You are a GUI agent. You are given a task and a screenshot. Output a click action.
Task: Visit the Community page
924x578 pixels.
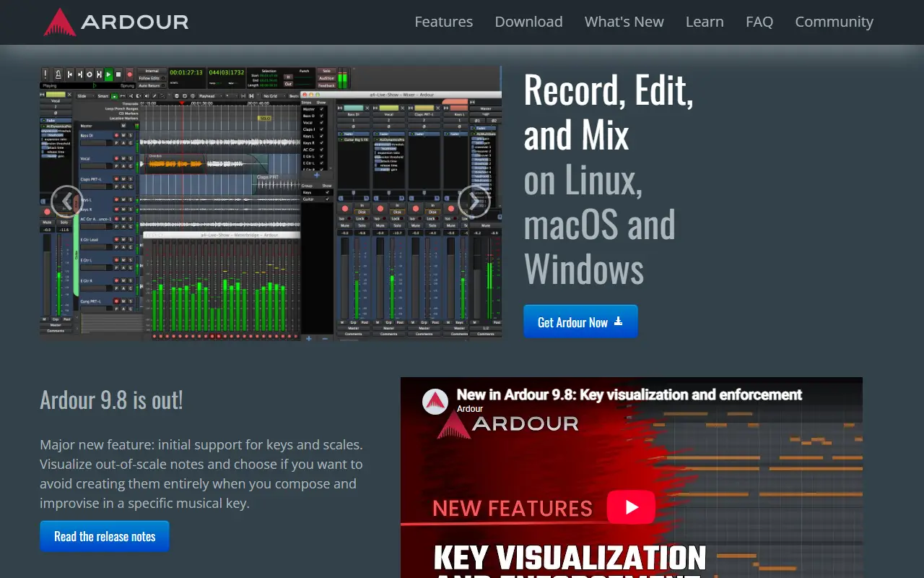click(x=834, y=22)
